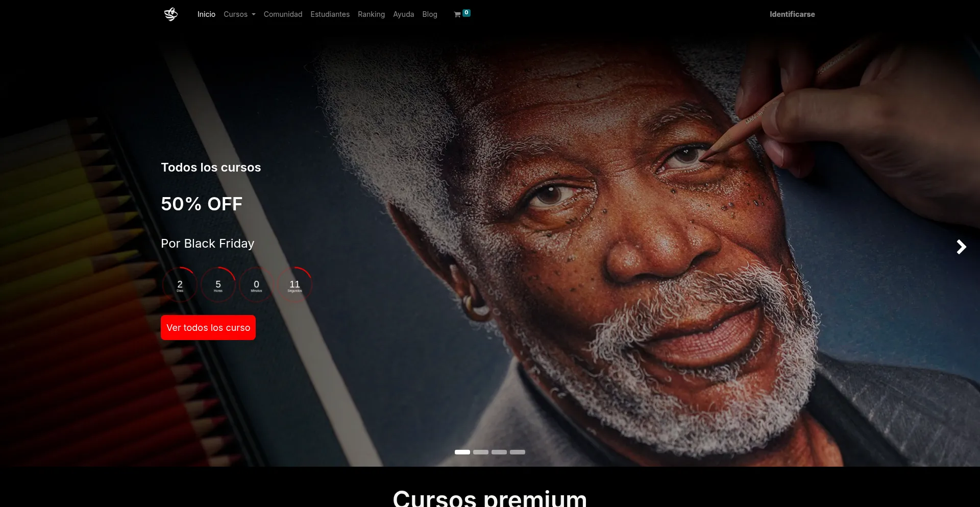Click Identificarse to log in

792,14
